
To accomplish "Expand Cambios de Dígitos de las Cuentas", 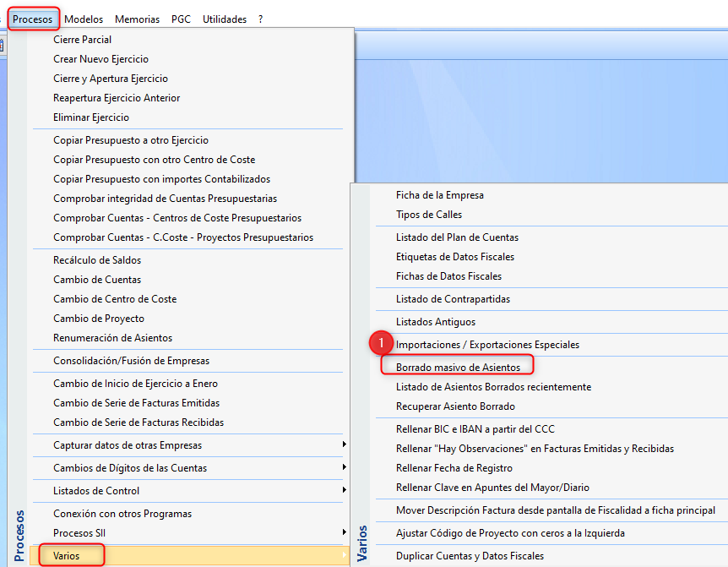I will 129,468.
